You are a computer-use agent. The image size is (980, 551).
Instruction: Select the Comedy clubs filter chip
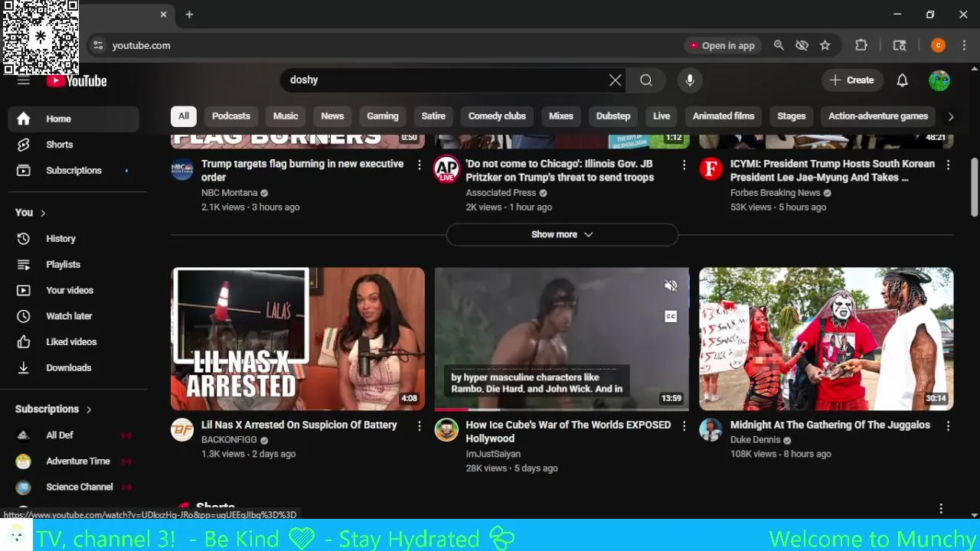(497, 116)
